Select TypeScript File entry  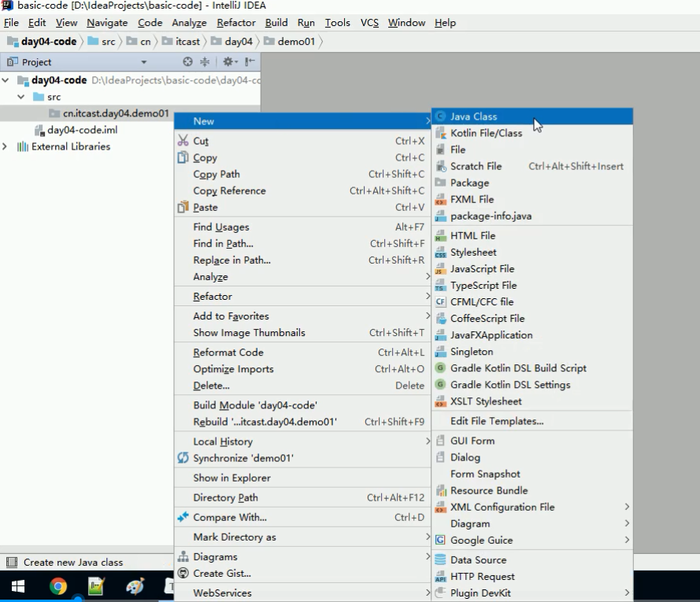click(532, 285)
